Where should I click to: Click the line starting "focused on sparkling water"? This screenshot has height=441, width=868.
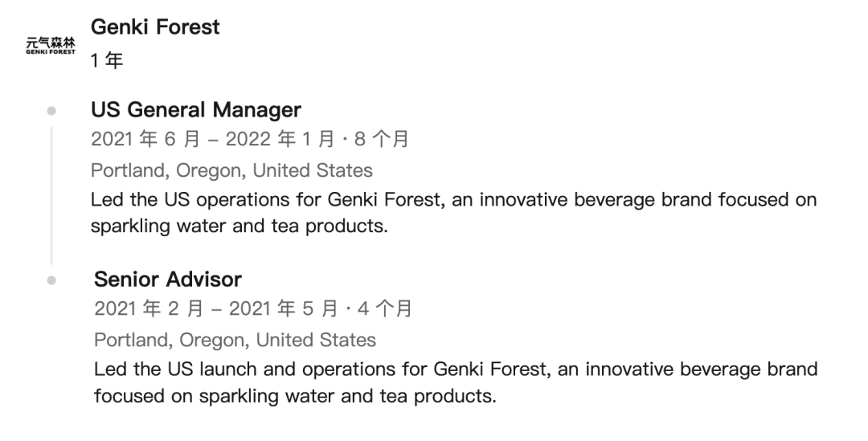(x=295, y=396)
